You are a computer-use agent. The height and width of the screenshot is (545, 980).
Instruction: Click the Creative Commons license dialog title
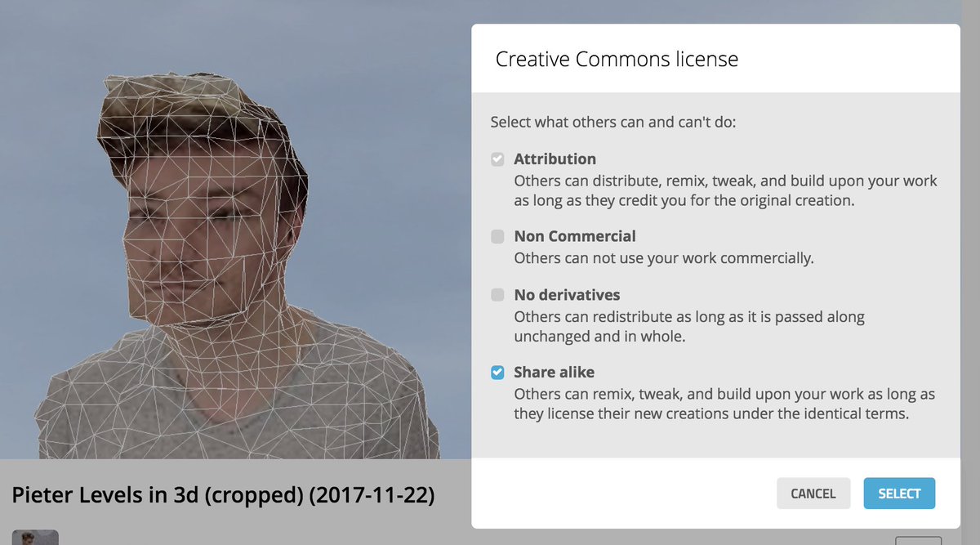point(617,59)
